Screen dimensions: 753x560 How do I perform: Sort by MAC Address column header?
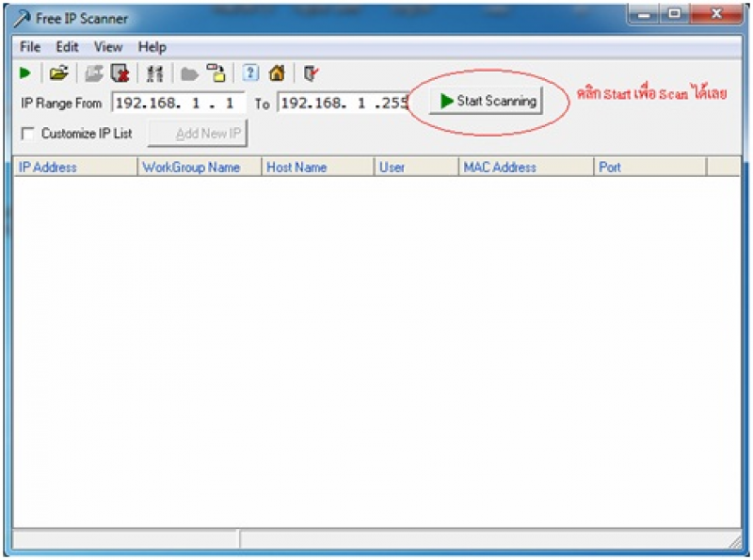point(526,168)
